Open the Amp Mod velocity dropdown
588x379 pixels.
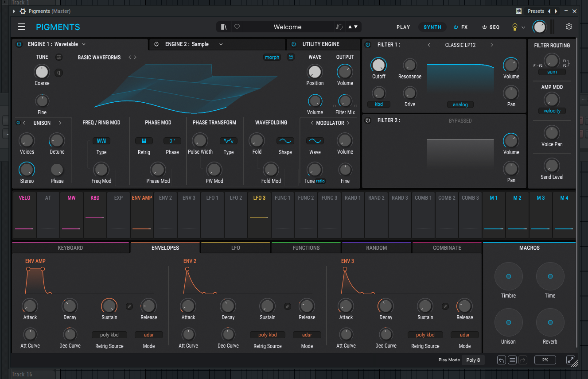(x=552, y=111)
